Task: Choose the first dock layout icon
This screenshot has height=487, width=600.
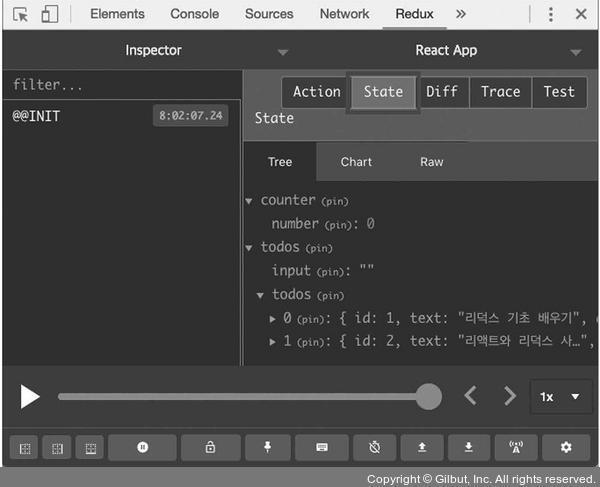Action: pyautogui.click(x=24, y=447)
